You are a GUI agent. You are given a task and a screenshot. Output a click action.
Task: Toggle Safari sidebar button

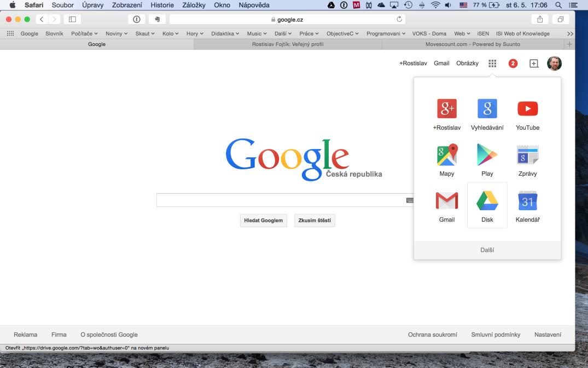coord(72,19)
